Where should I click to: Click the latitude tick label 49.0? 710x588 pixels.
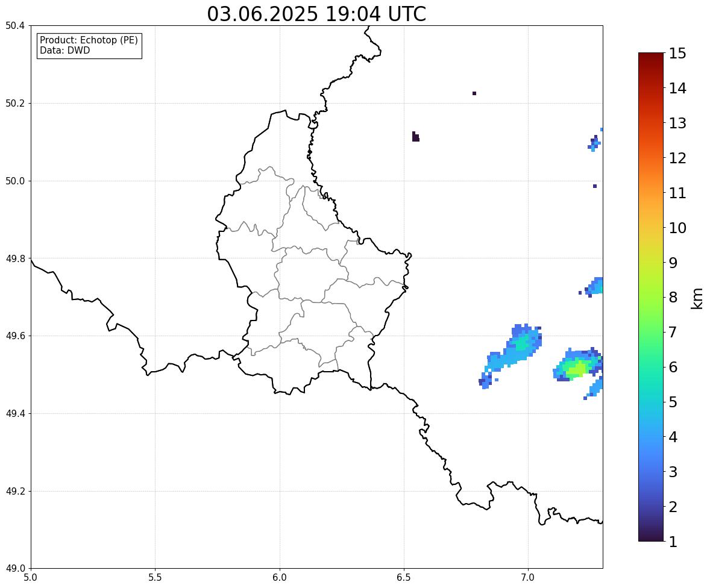(15, 569)
